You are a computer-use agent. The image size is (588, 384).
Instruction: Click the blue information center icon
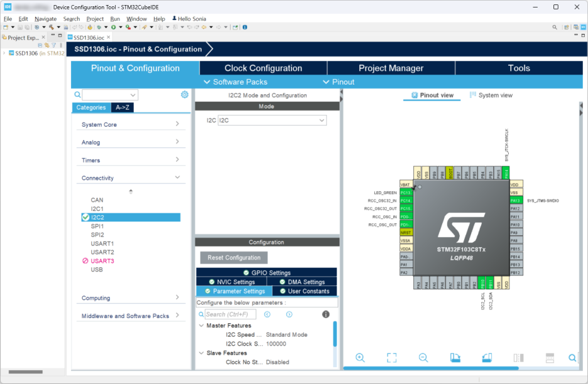pos(245,28)
